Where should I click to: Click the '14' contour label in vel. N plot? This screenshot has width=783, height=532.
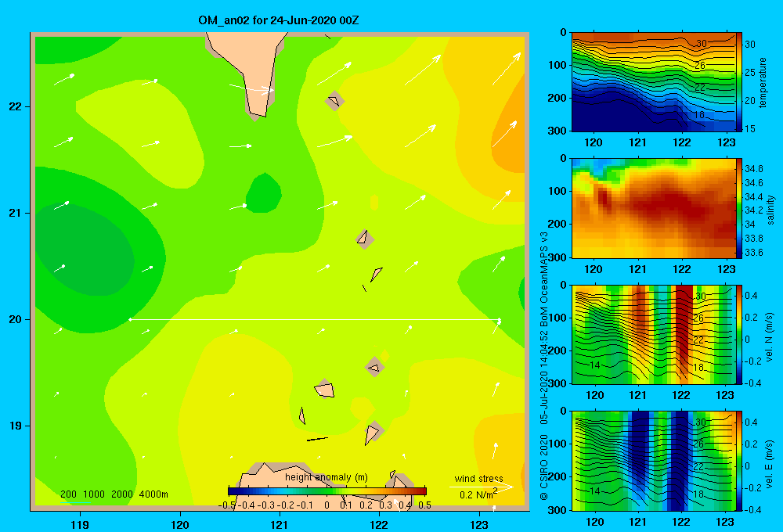[x=594, y=365]
